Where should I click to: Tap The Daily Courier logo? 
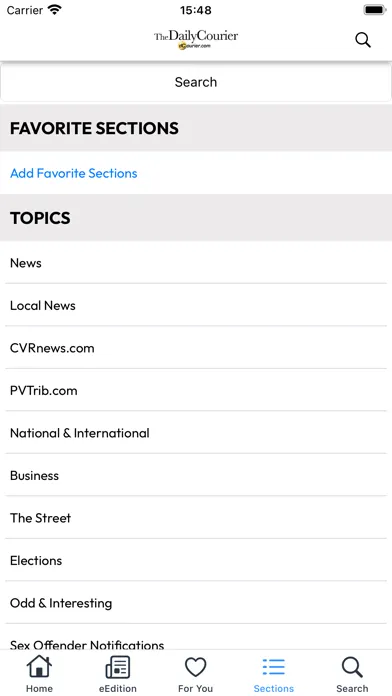click(196, 40)
